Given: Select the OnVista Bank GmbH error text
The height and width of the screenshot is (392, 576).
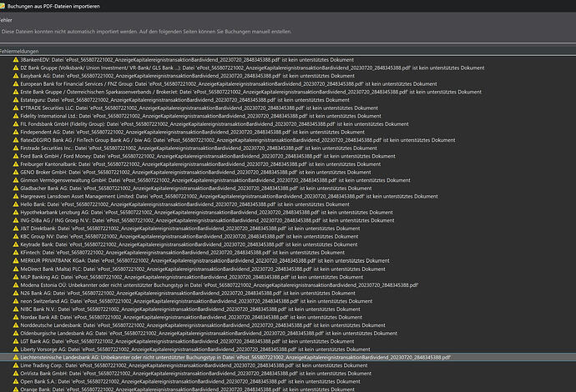Looking at the screenshot, I should [x=196, y=374].
